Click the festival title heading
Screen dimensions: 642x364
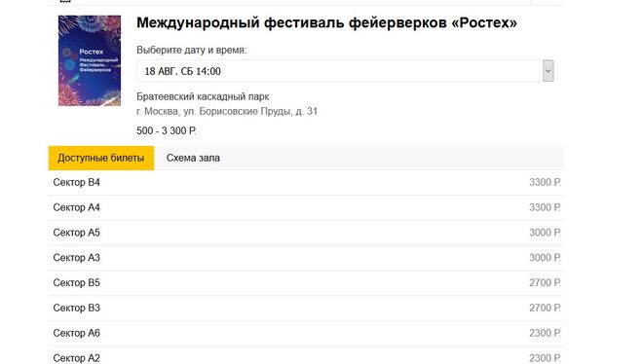[x=326, y=23]
